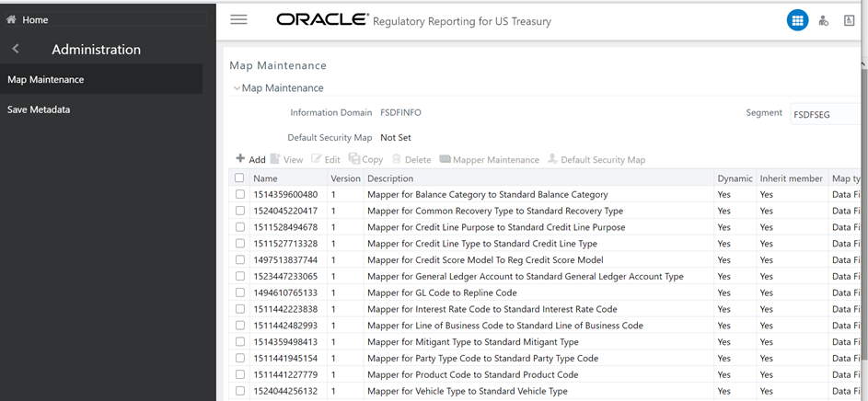
Task: Check the row for map 1511441945154
Action: tap(239, 358)
